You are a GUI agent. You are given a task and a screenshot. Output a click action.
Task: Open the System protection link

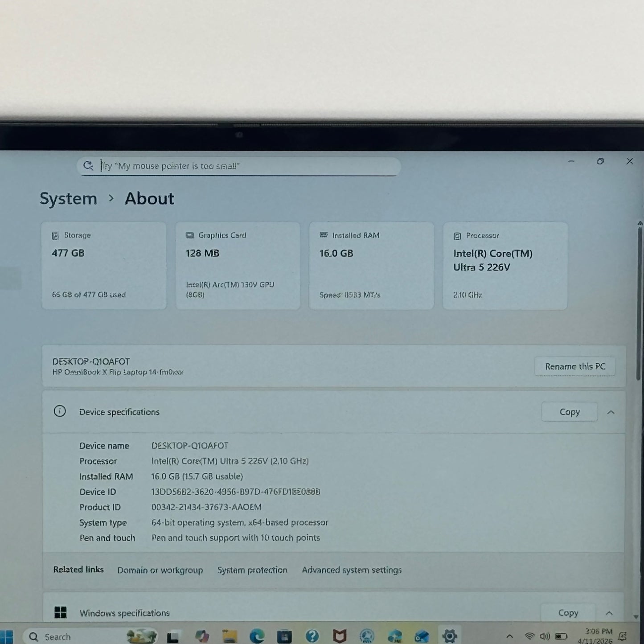[252, 570]
